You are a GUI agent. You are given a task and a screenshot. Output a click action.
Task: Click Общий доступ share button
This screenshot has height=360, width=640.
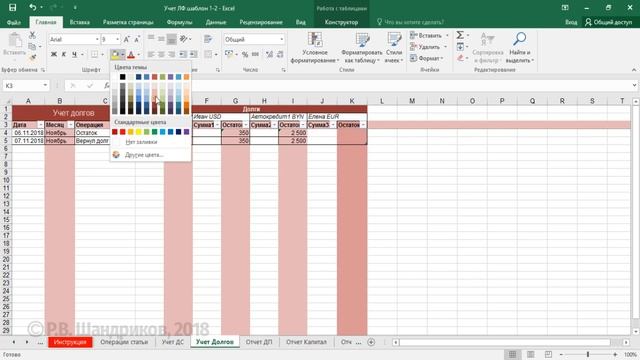pyautogui.click(x=609, y=22)
